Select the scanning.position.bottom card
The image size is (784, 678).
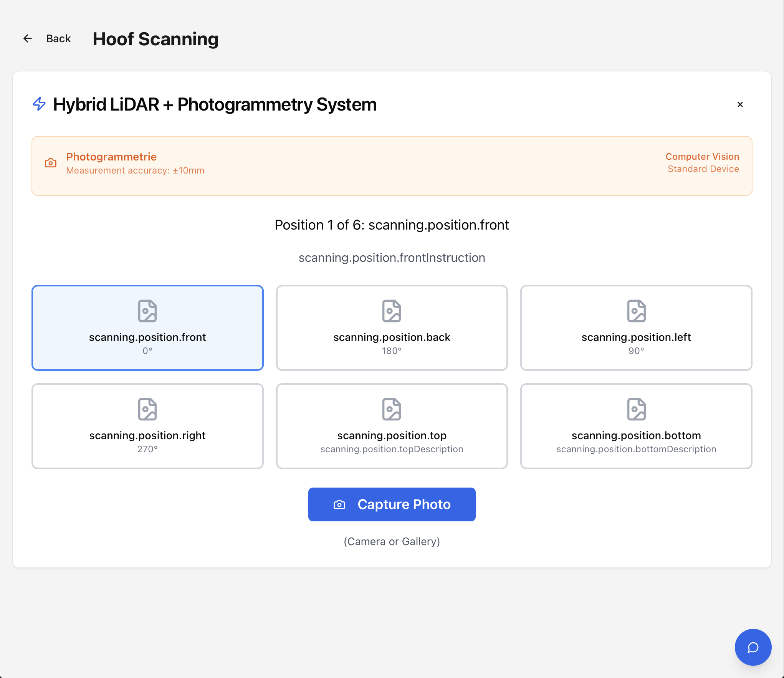(636, 436)
